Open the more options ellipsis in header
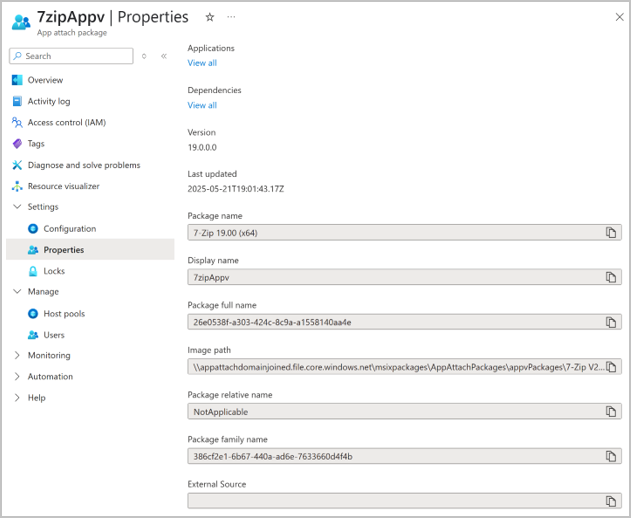 [x=231, y=17]
